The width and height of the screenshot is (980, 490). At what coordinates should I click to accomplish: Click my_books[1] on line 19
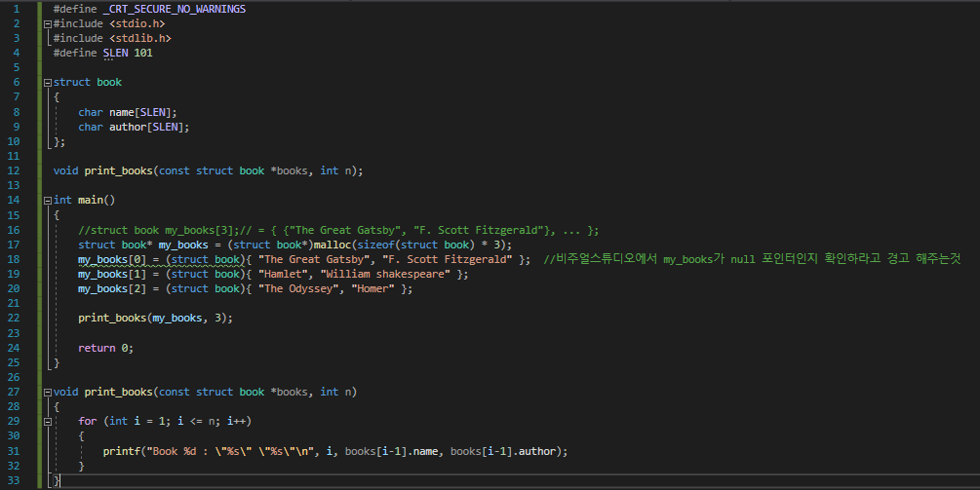(112, 274)
